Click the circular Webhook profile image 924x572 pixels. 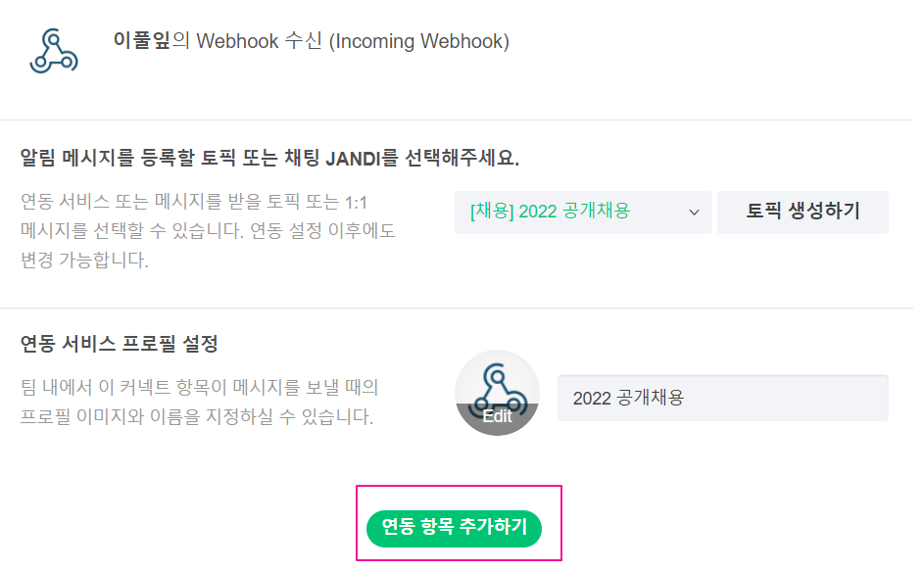[x=497, y=392]
